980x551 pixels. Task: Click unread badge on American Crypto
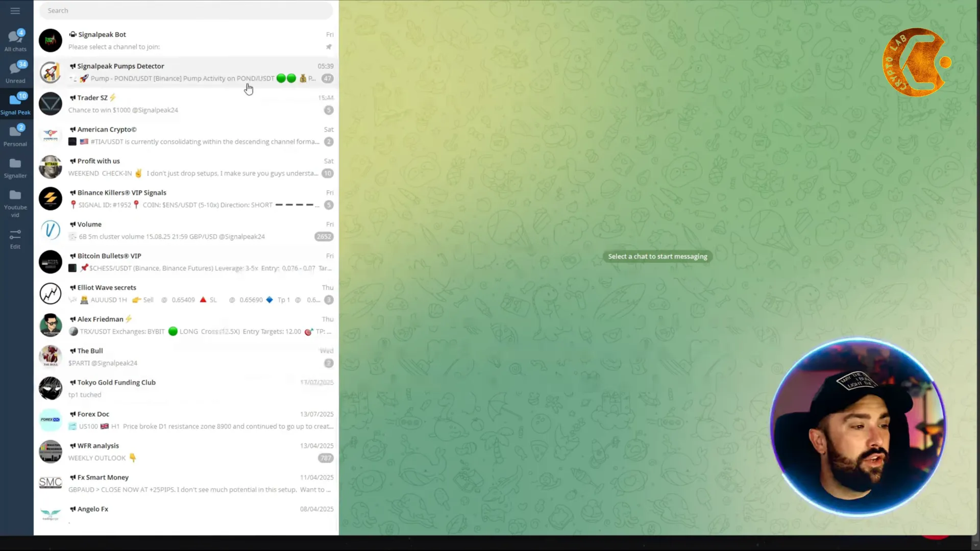tap(329, 142)
